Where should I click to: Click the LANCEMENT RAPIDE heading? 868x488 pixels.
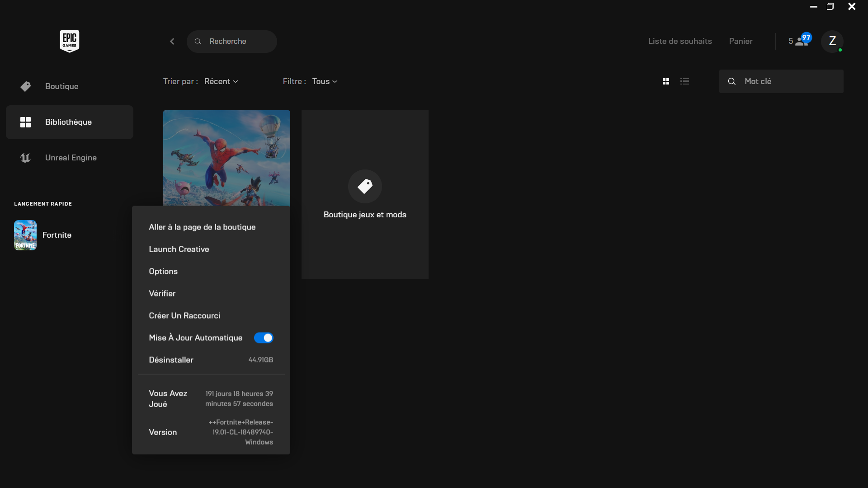pyautogui.click(x=43, y=204)
